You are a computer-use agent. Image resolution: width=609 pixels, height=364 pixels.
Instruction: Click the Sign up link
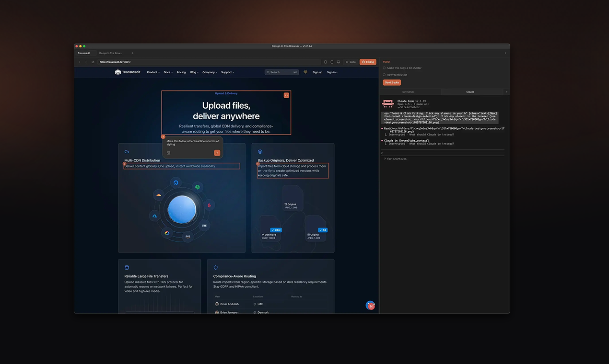pyautogui.click(x=317, y=72)
